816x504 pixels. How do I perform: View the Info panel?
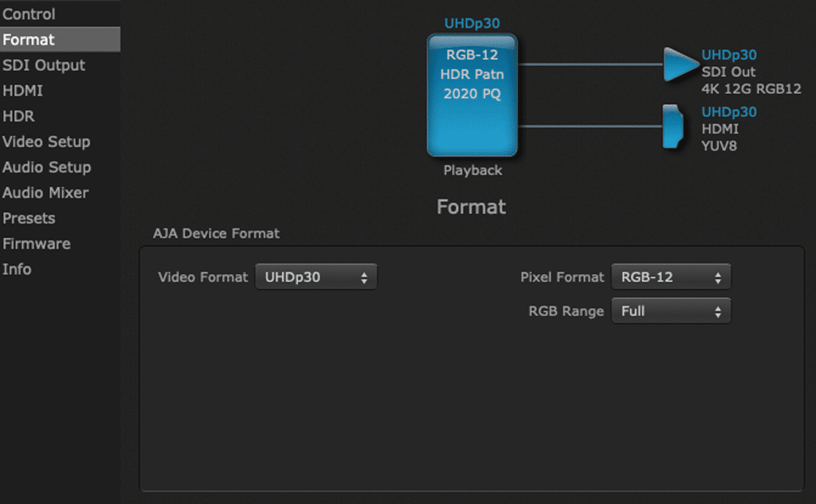click(17, 269)
